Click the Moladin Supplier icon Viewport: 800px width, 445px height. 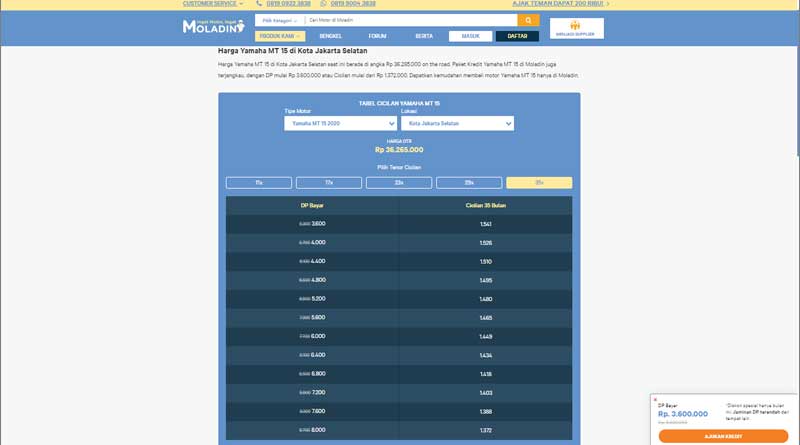pos(576,28)
